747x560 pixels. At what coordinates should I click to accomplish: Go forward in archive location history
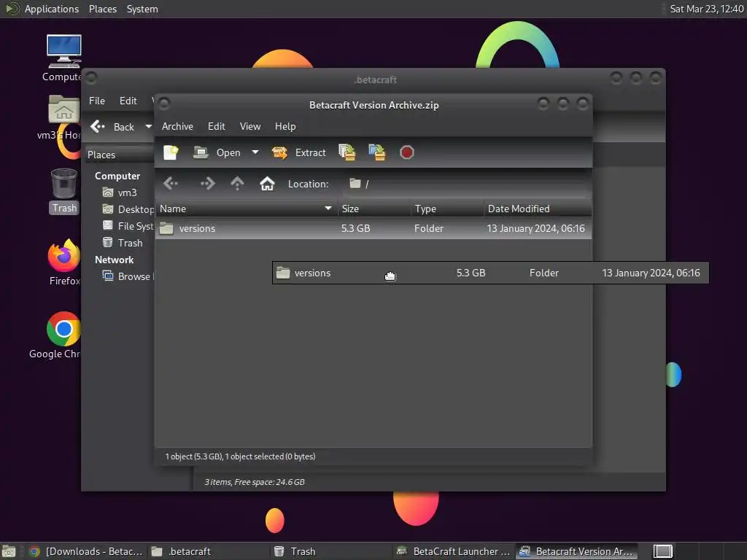point(207,184)
